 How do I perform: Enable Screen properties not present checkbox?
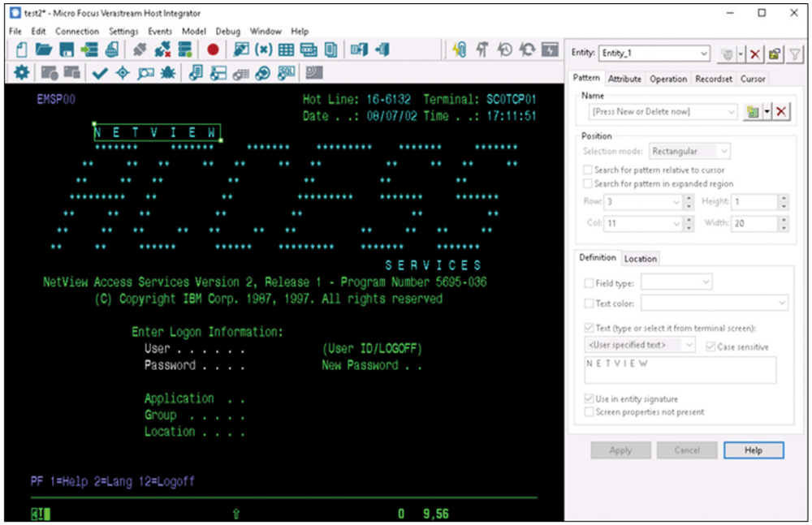(x=589, y=412)
